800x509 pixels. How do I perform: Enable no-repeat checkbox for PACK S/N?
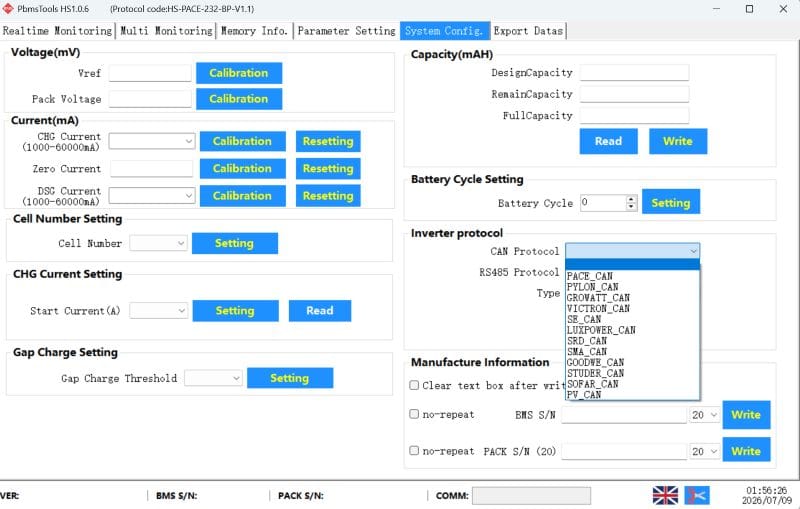tap(414, 450)
